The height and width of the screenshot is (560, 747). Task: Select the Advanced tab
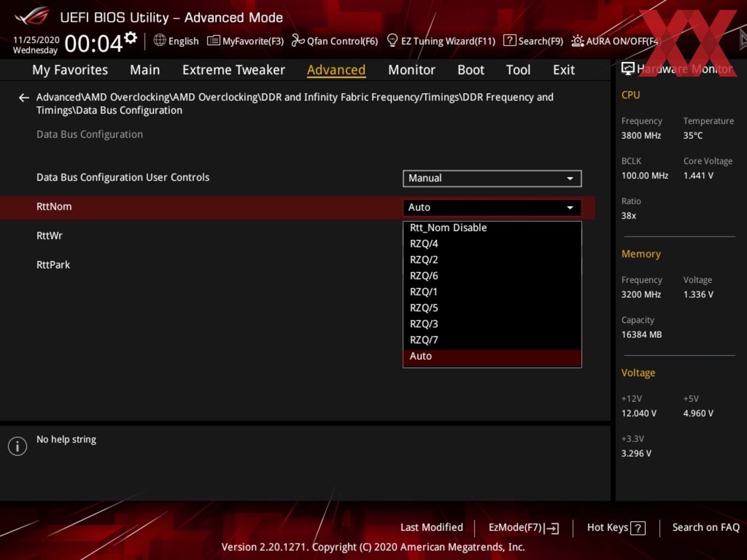pos(336,70)
